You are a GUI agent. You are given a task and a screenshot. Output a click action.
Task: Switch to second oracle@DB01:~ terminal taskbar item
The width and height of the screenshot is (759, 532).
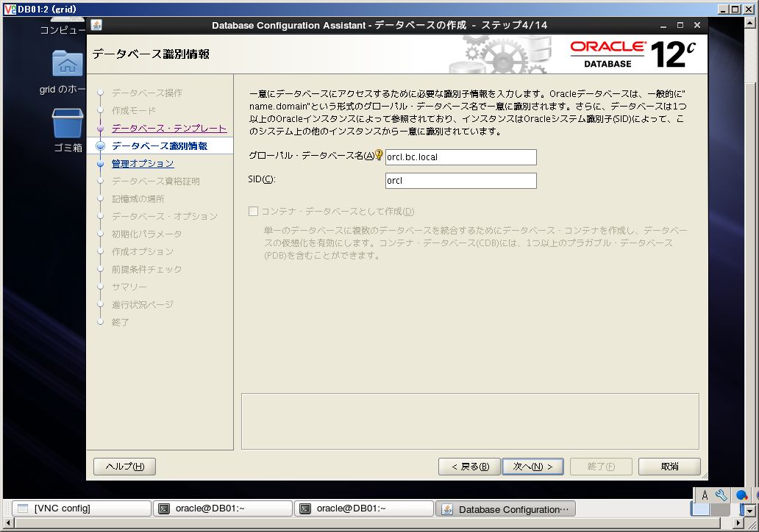click(364, 508)
